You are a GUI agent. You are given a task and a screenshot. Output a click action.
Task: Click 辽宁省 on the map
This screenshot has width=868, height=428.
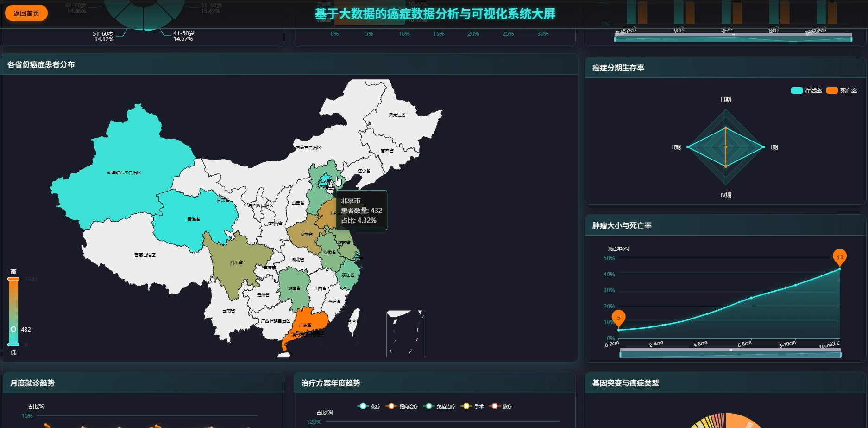point(364,171)
